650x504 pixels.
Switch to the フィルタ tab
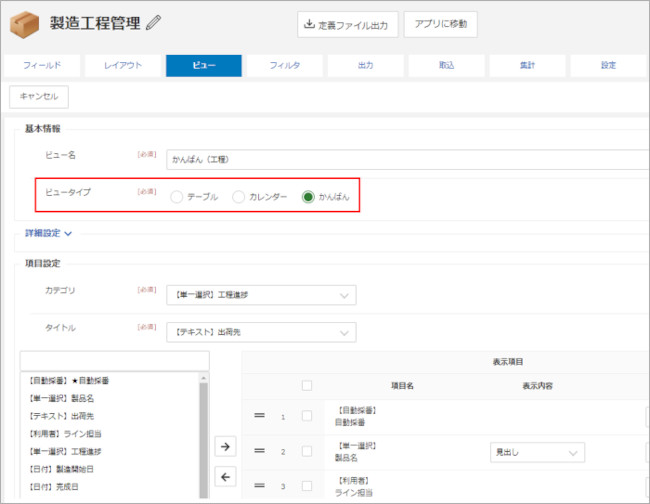[x=285, y=65]
